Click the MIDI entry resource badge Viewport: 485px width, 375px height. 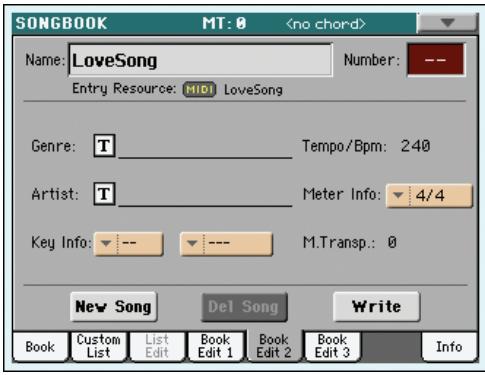click(x=199, y=89)
